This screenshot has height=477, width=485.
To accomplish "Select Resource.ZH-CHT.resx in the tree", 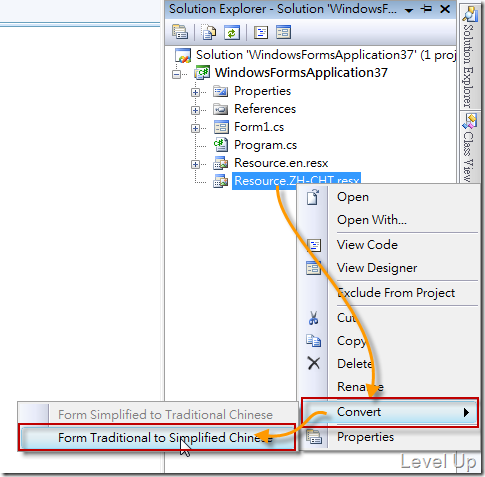I will pos(297,180).
